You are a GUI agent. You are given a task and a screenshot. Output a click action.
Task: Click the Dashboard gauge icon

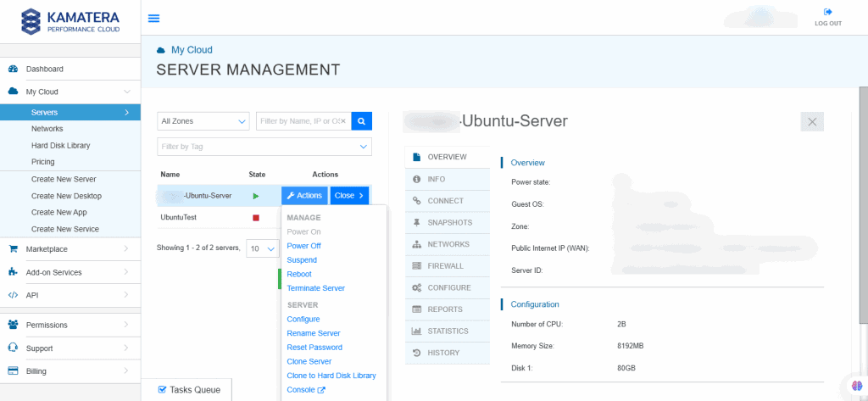pos(14,70)
